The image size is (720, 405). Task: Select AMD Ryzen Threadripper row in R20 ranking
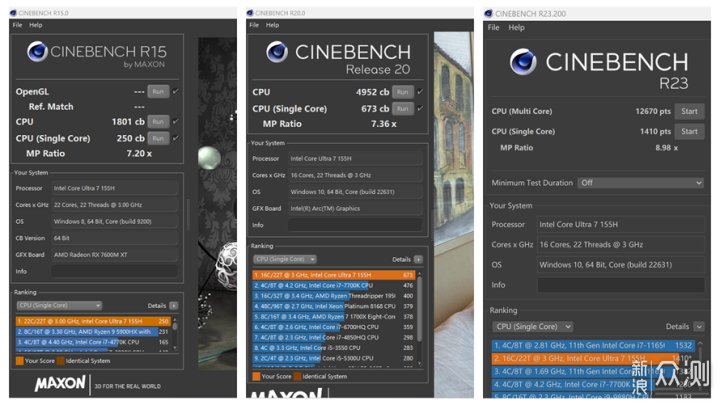334,296
